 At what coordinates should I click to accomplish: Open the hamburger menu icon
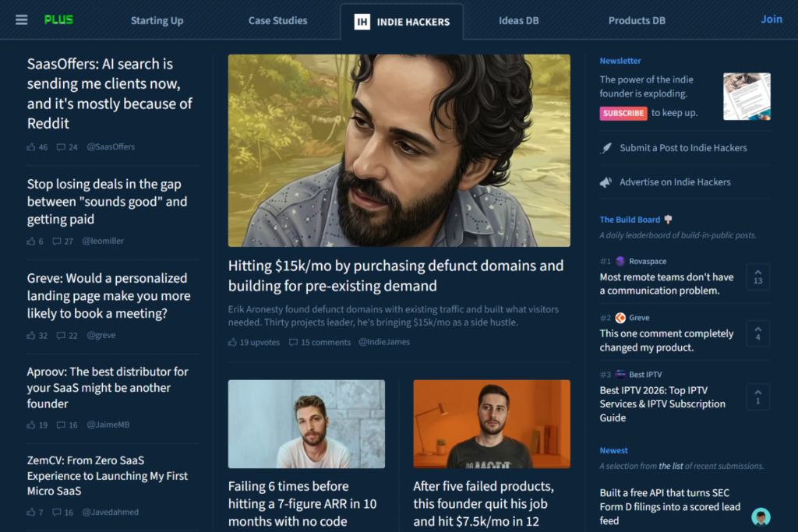pos(21,19)
